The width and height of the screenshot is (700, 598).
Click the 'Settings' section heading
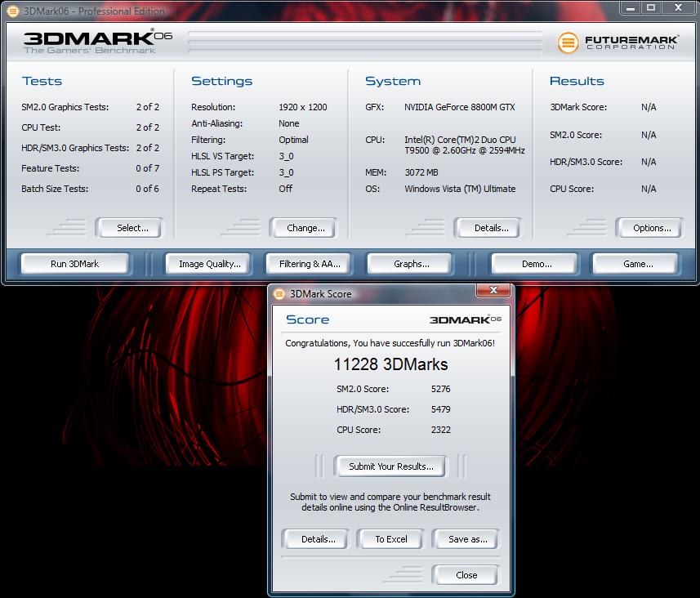click(x=222, y=81)
